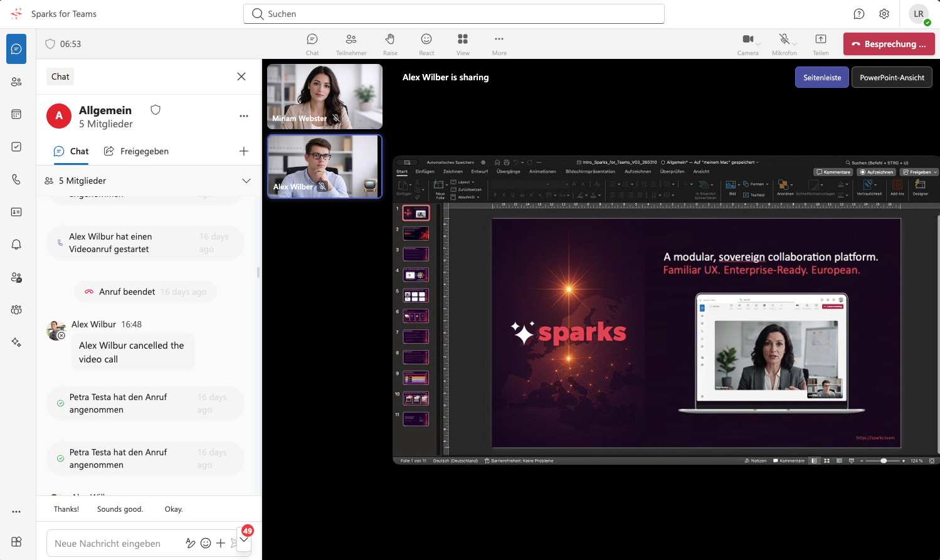Open the help icon in the top bar
940x560 pixels.
pyautogui.click(x=859, y=14)
